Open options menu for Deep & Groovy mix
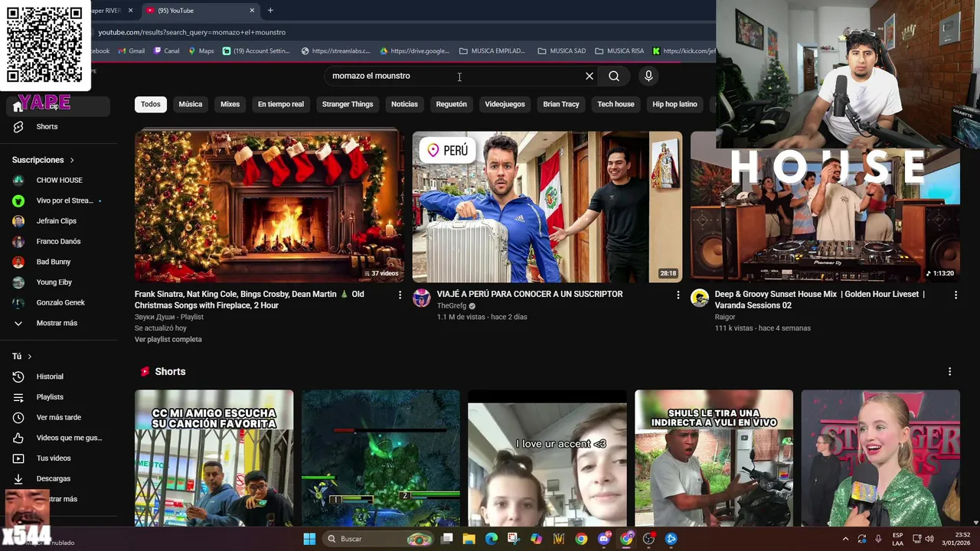Image resolution: width=980 pixels, height=551 pixels. pyautogui.click(x=955, y=295)
